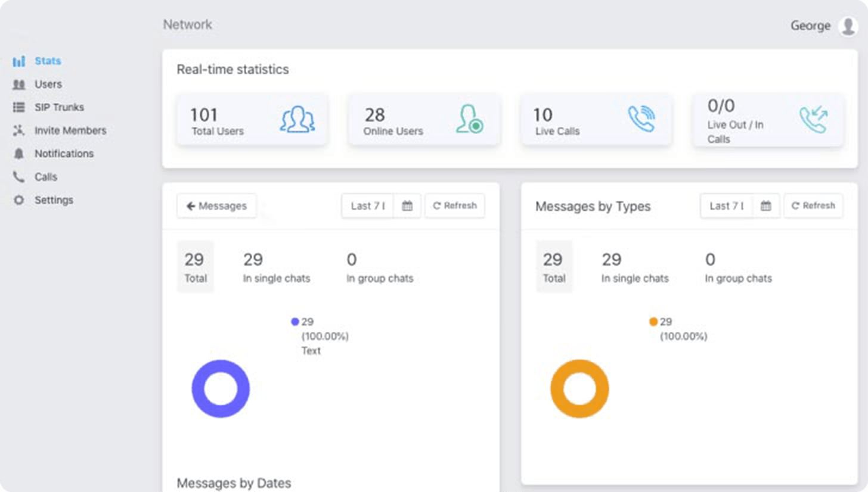
Task: Click the Notifications bell icon
Action: [x=19, y=154]
